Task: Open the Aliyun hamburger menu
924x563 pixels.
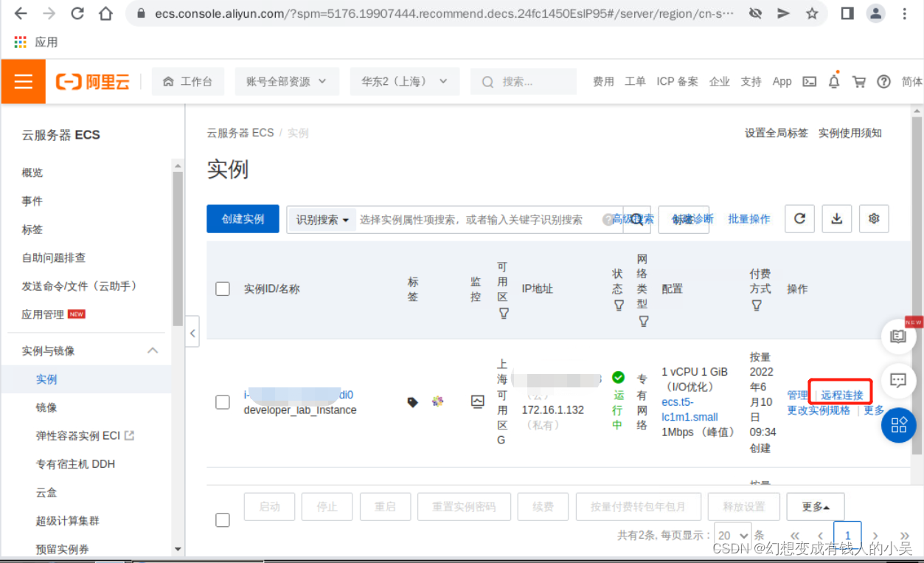Action: (x=24, y=81)
